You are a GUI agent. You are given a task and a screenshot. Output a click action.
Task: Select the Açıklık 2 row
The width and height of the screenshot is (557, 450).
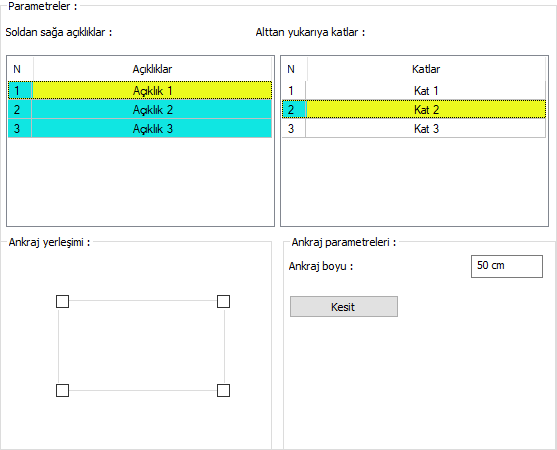click(x=140, y=109)
